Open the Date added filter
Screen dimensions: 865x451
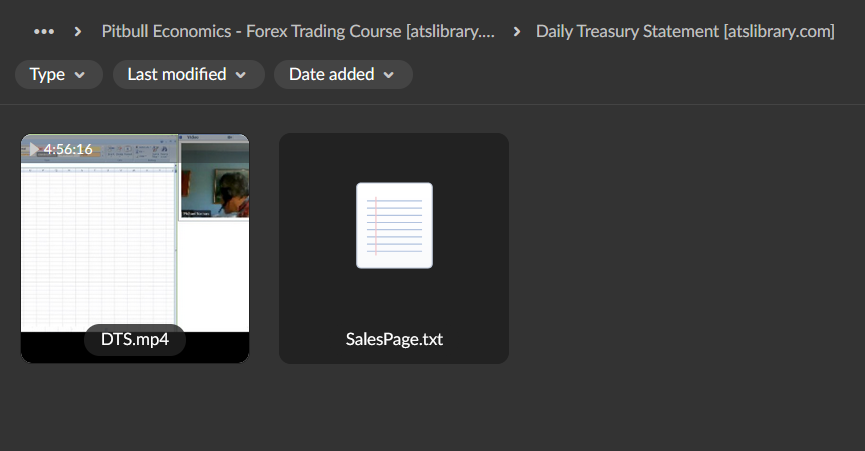pos(342,74)
